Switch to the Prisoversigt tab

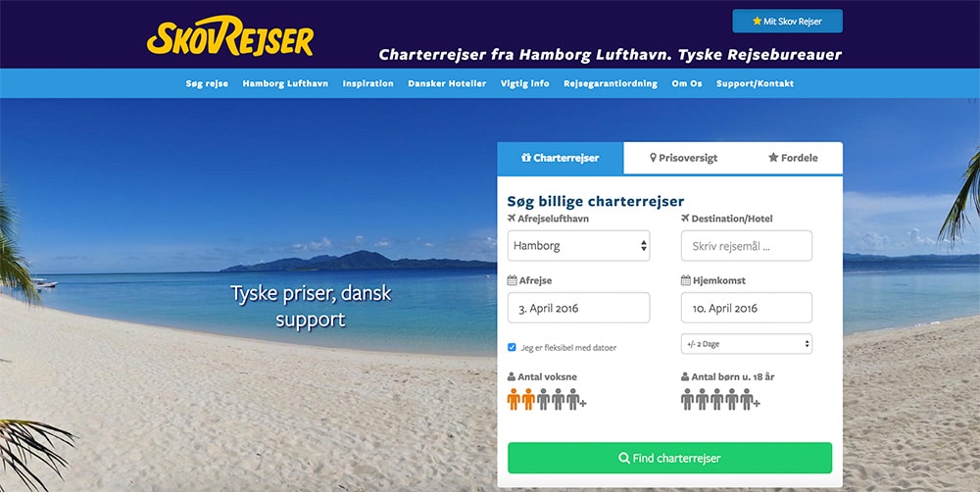[x=683, y=158]
